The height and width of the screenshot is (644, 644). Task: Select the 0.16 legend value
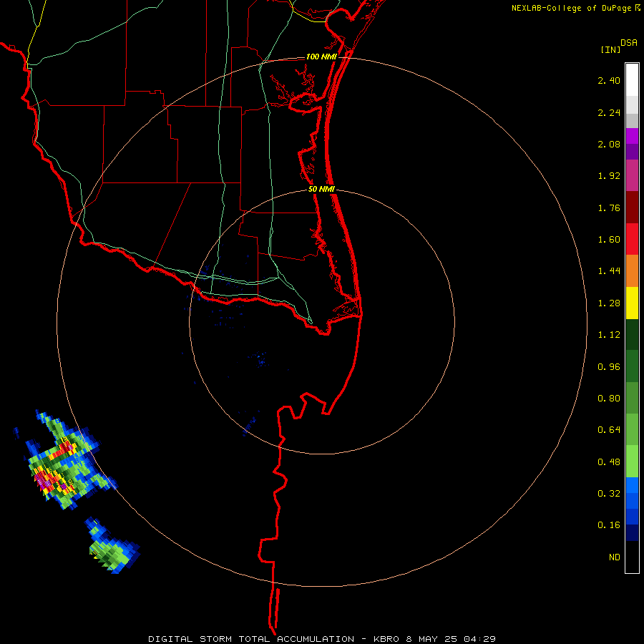click(x=609, y=525)
